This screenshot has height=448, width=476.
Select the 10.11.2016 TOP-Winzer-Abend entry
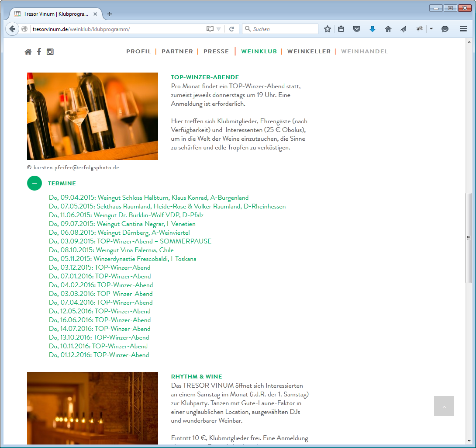pyautogui.click(x=98, y=346)
